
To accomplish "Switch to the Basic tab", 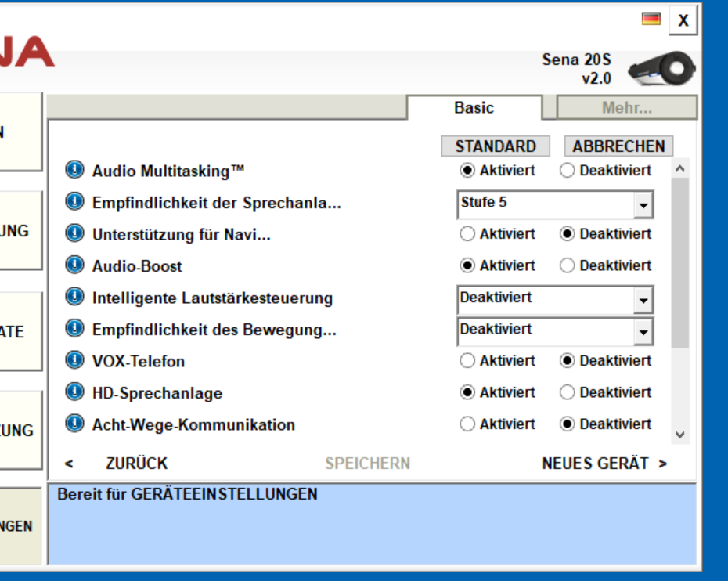I will coord(474,108).
